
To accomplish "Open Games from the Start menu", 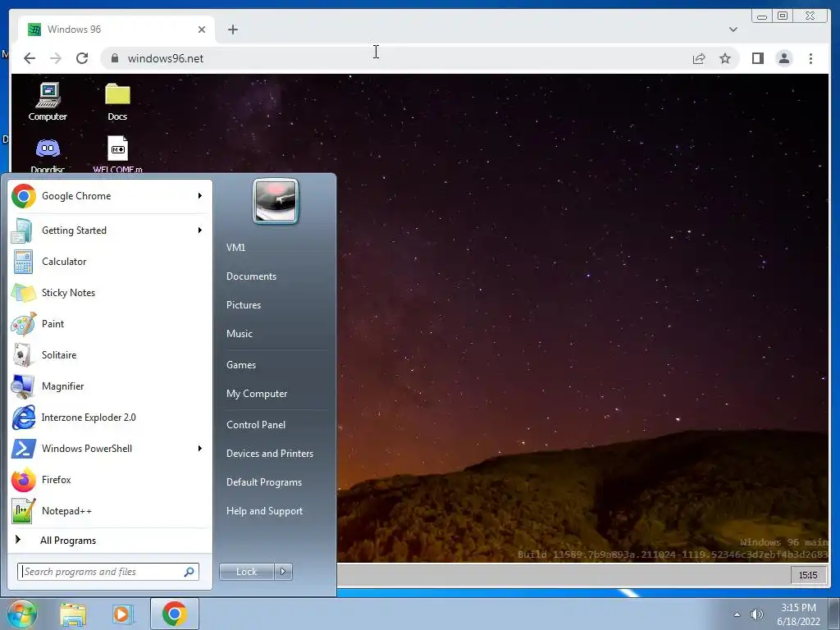I will click(x=241, y=365).
